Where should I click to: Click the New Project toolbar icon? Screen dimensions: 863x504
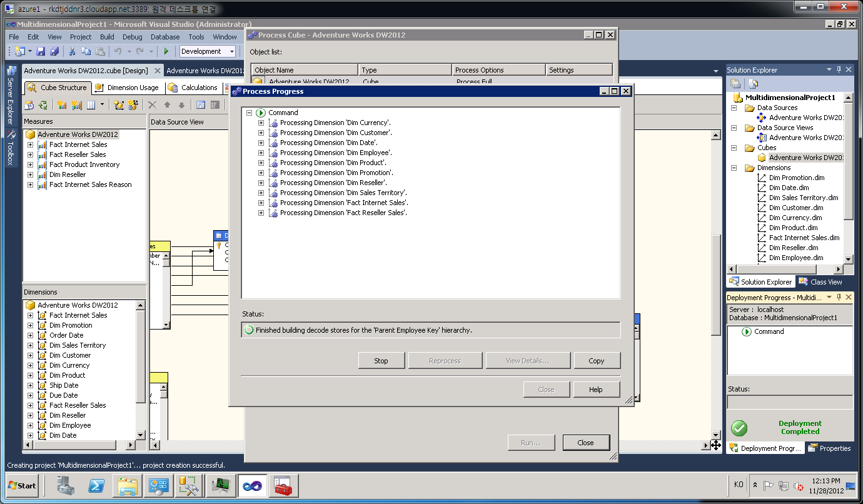[19, 51]
